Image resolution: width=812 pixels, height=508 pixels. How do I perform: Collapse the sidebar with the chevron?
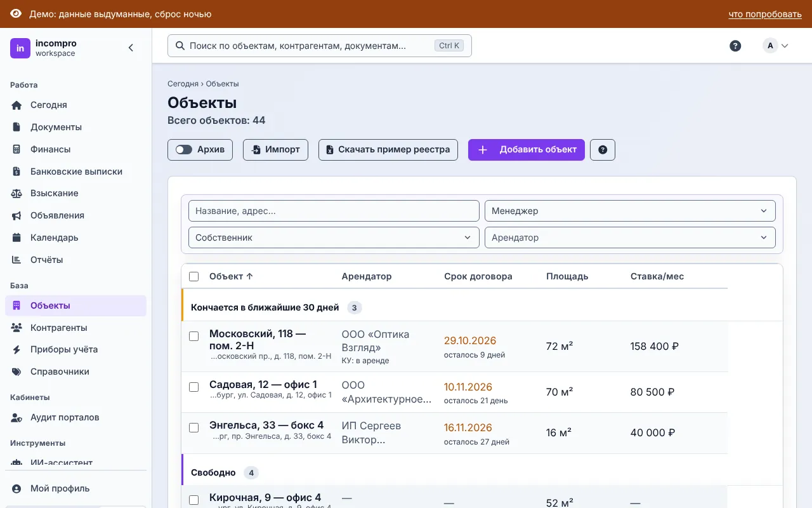point(131,48)
